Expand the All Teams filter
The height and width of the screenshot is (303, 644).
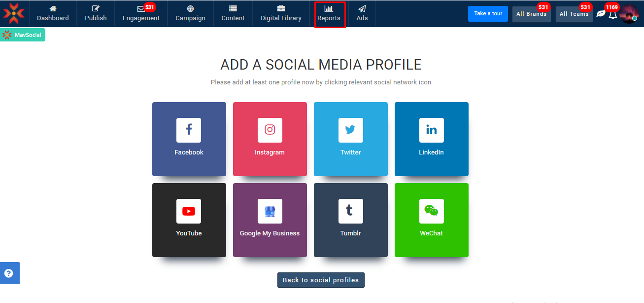[x=574, y=14]
